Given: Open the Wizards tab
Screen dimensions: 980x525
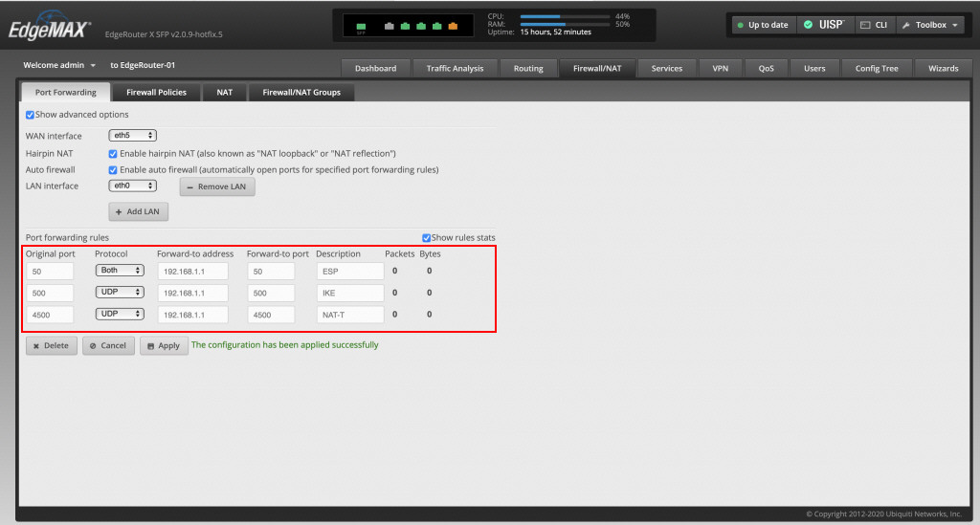Looking at the screenshot, I should coord(943,68).
